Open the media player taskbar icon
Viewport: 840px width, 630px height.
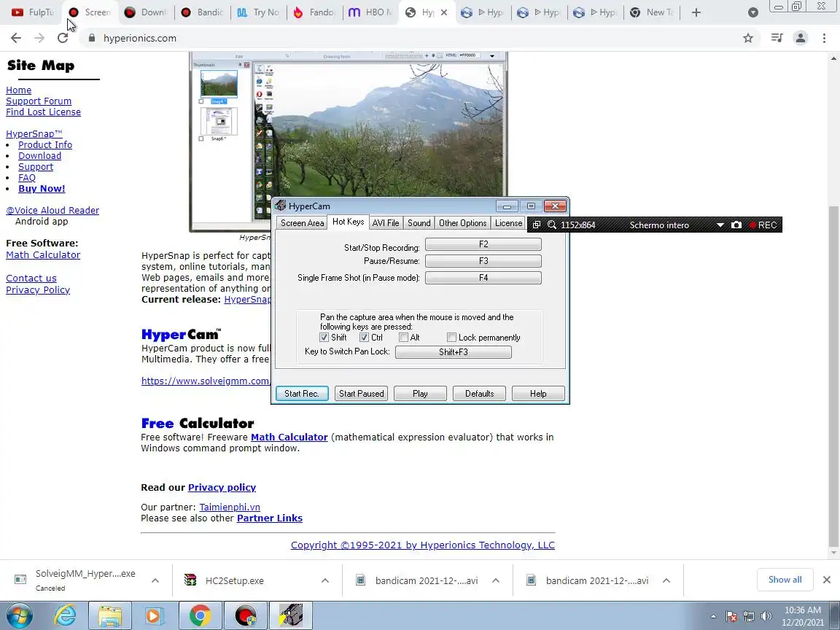click(x=155, y=615)
